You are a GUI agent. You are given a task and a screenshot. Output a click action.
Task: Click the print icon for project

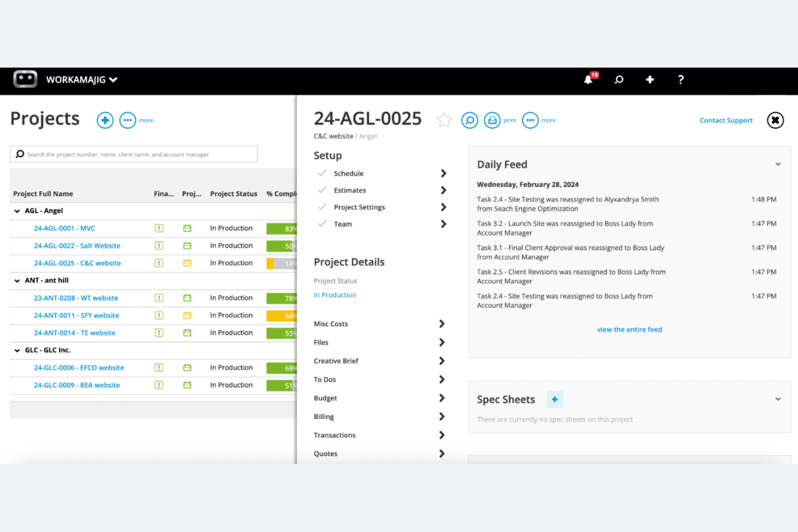[x=492, y=120]
